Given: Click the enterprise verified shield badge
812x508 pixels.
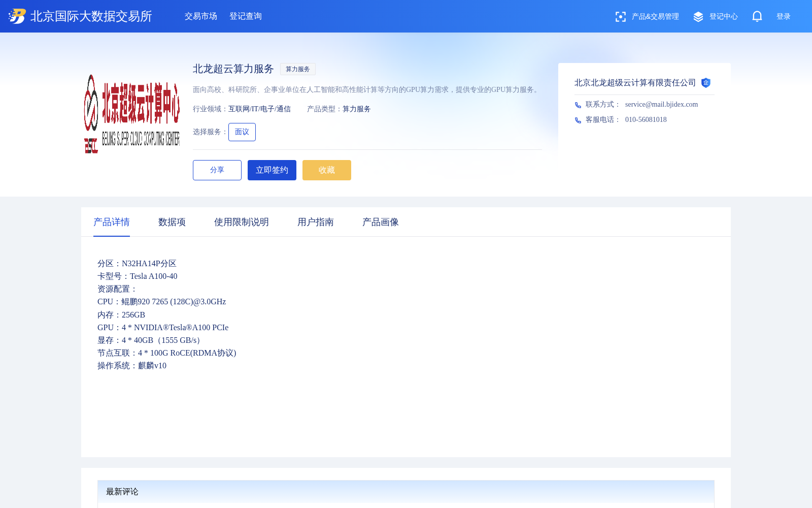Looking at the screenshot, I should (x=706, y=83).
